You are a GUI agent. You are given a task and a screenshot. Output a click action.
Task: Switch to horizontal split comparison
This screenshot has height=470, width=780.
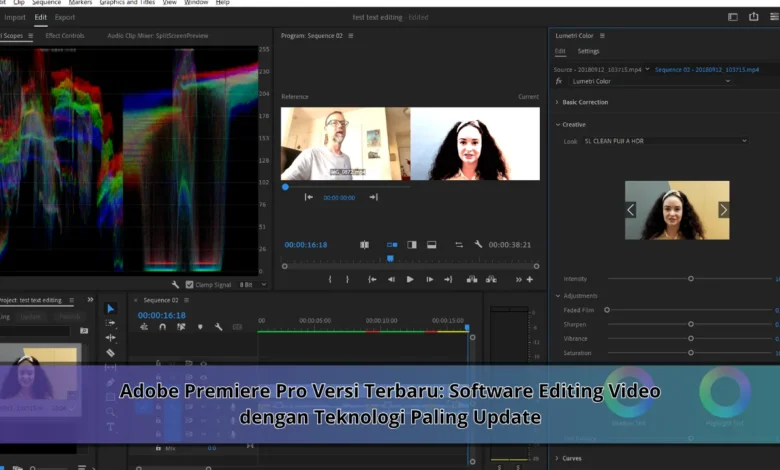coord(432,245)
